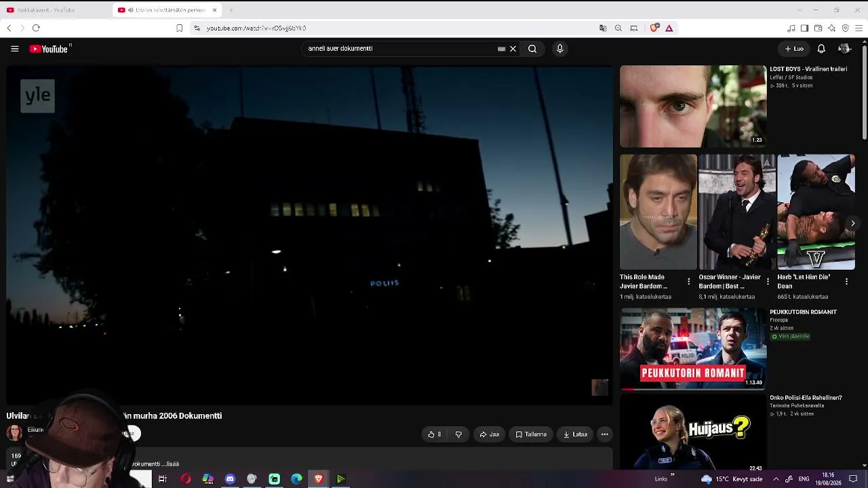Open "LOST BOYS - Virallinen traileri" title

(x=808, y=69)
